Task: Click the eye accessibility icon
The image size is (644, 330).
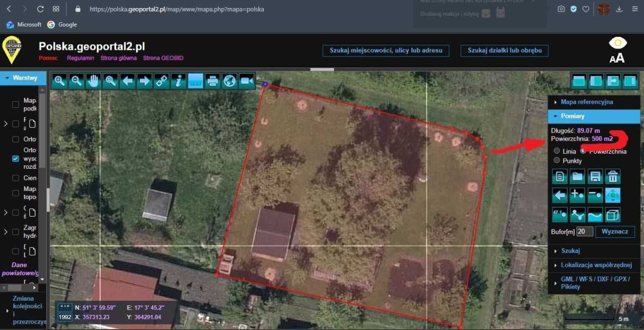Action: (x=618, y=43)
